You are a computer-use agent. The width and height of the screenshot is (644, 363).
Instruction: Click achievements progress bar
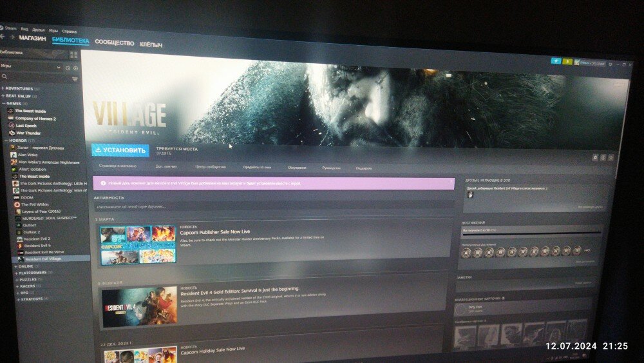click(x=531, y=233)
